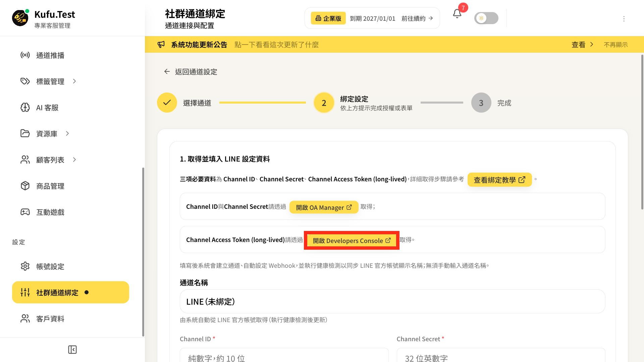The width and height of the screenshot is (644, 362).
Task: Click the page scrollbar on the right
Action: point(642,132)
